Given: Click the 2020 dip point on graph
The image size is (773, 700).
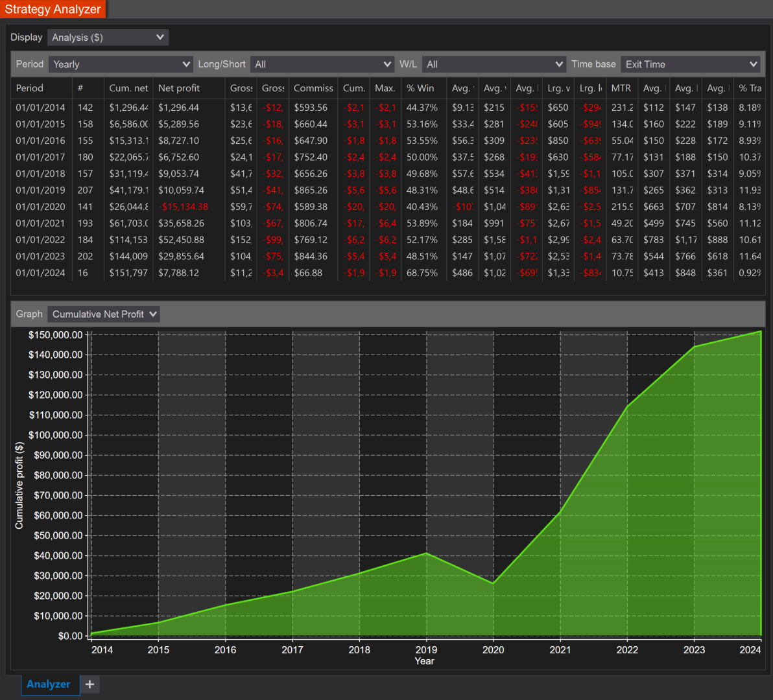Looking at the screenshot, I should point(494,583).
